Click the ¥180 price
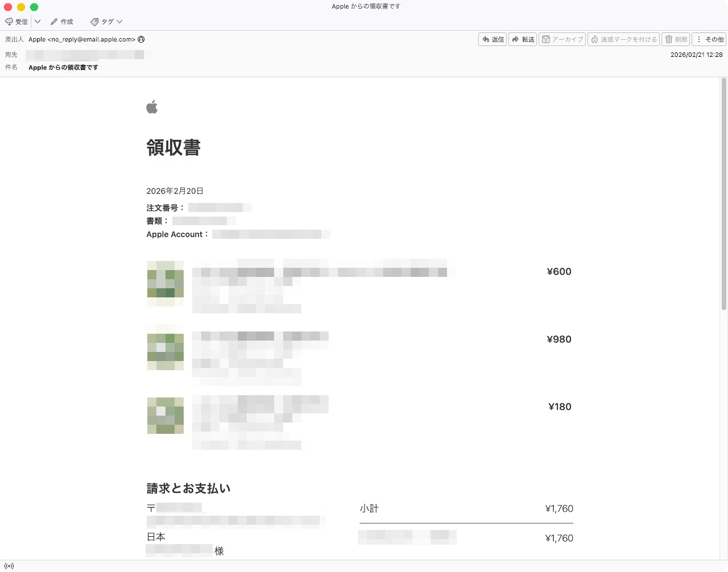Viewport: 728px width, 572px height. coord(560,407)
